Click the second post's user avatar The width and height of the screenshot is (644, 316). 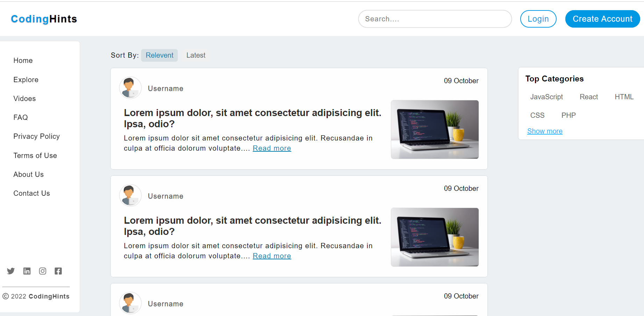pyautogui.click(x=130, y=195)
